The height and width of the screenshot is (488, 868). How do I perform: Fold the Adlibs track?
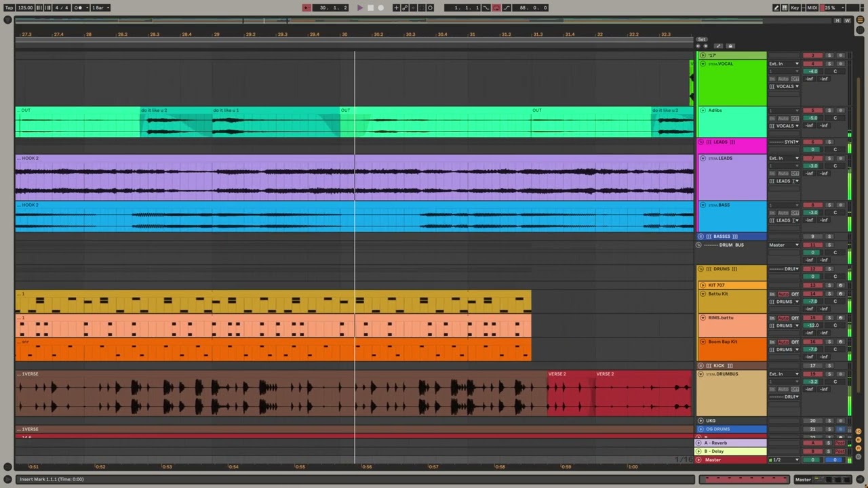(x=703, y=110)
